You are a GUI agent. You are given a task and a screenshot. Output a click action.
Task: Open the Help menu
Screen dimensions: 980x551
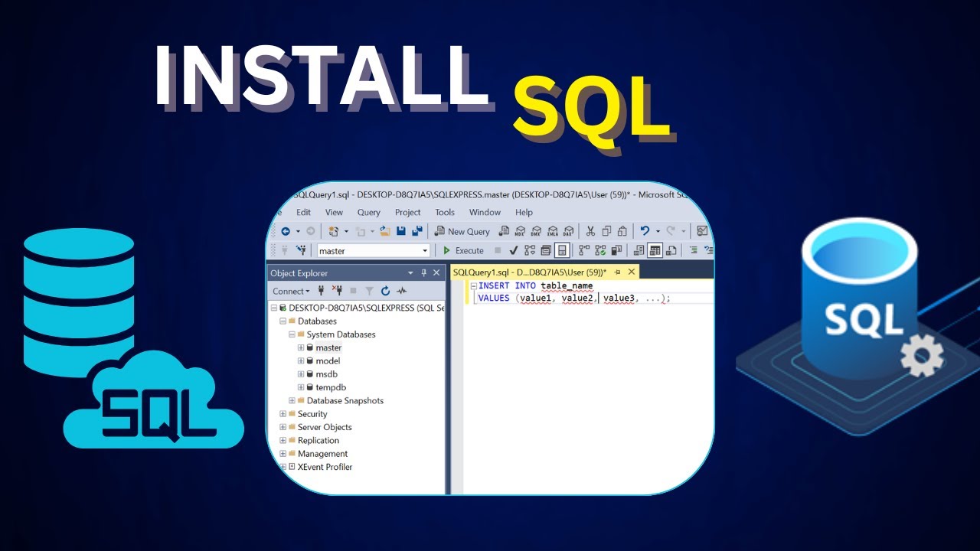coord(524,212)
